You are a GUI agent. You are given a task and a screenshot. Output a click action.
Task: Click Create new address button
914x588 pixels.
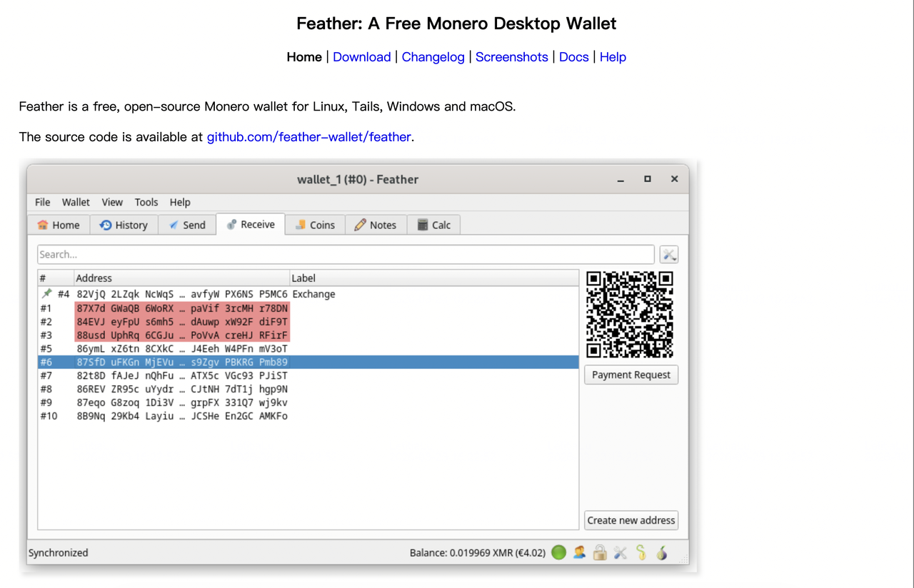pyautogui.click(x=631, y=520)
